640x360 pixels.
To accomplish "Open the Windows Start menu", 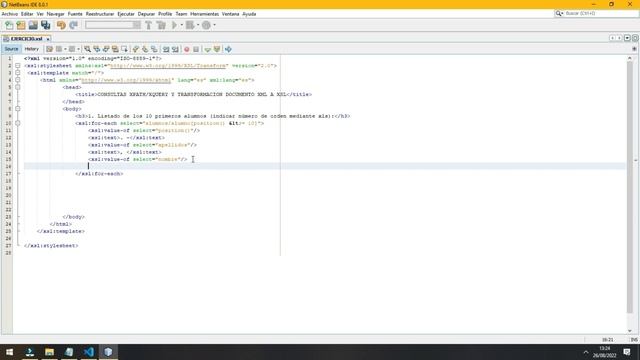I will click(x=10, y=352).
